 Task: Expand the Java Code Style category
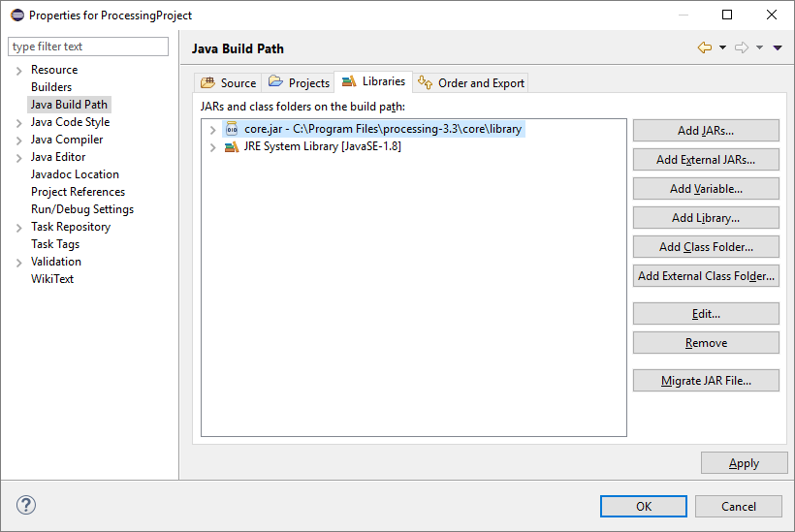pyautogui.click(x=18, y=123)
